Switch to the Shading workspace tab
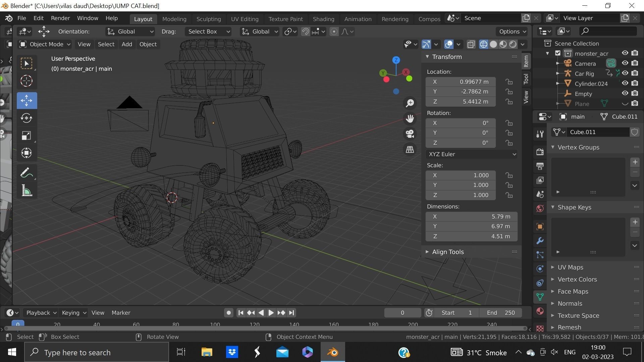 tap(323, 19)
